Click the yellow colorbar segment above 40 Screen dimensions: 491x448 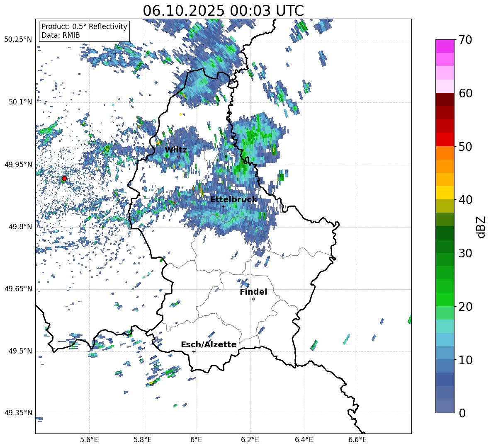pyautogui.click(x=445, y=193)
